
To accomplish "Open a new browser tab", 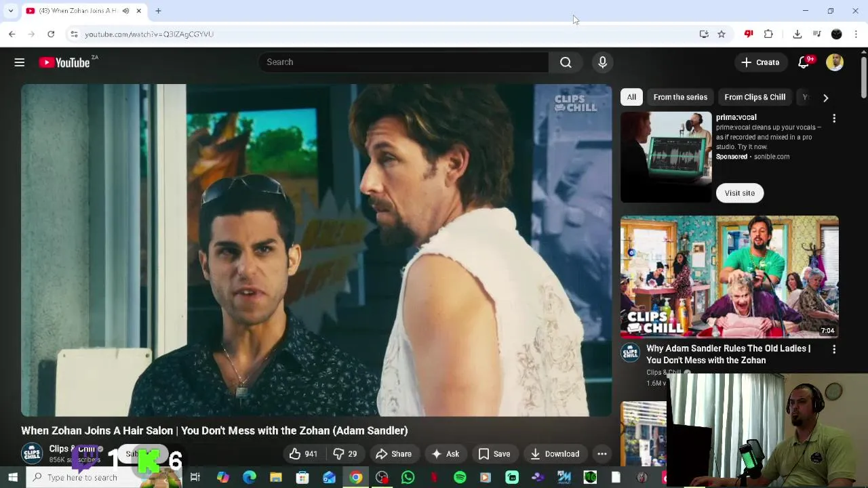I will (x=158, y=11).
